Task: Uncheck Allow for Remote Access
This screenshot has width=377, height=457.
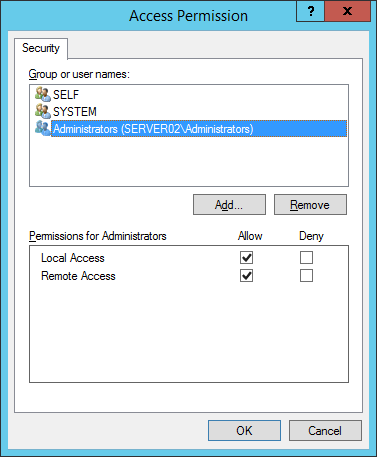Action: [x=246, y=276]
